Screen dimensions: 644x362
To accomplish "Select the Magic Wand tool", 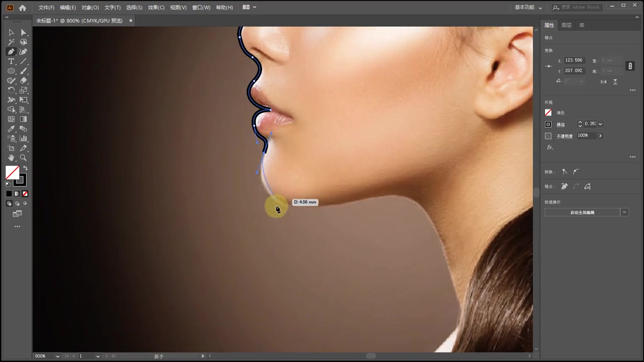I will [11, 42].
